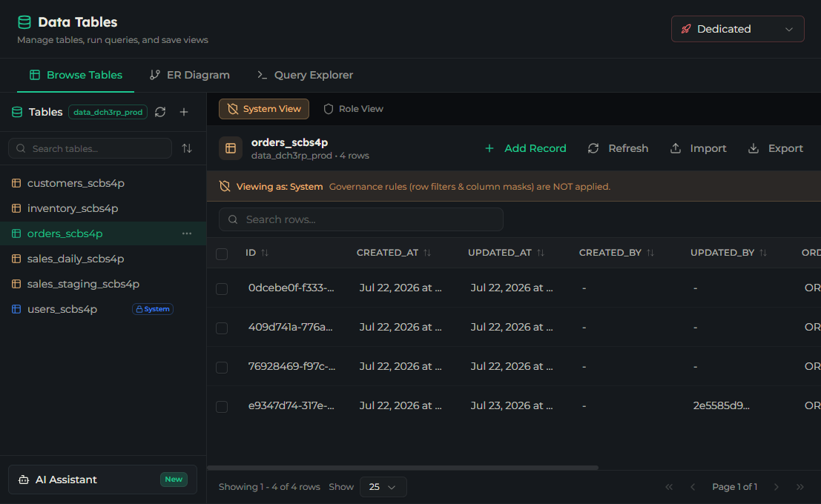Click the customers_scbs4p table icon
Screen dimensions: 821x504
16,183
